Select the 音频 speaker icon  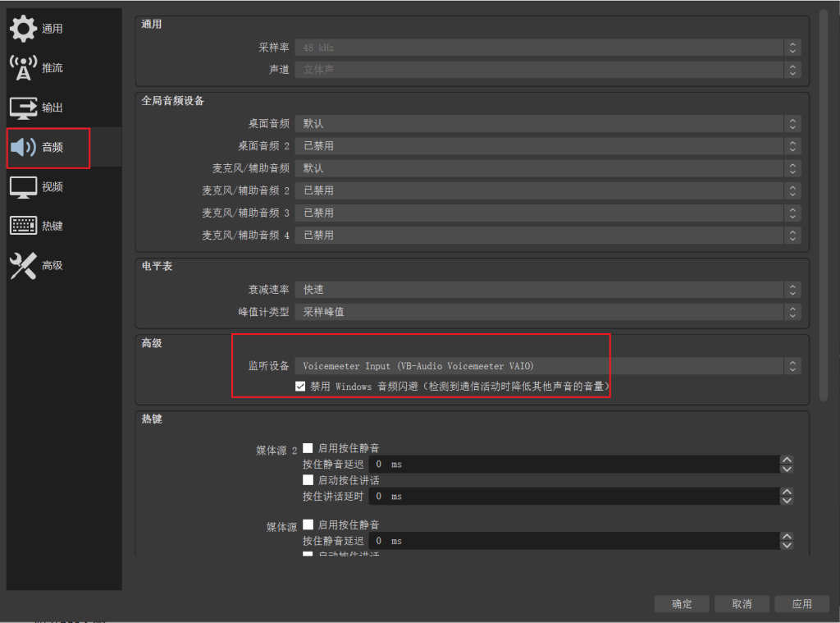[x=23, y=147]
